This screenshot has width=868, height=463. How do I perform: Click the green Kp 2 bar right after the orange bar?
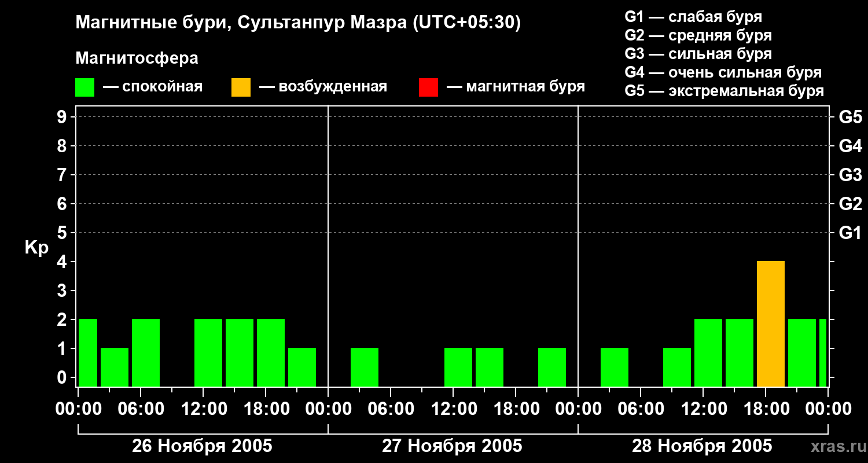click(802, 353)
